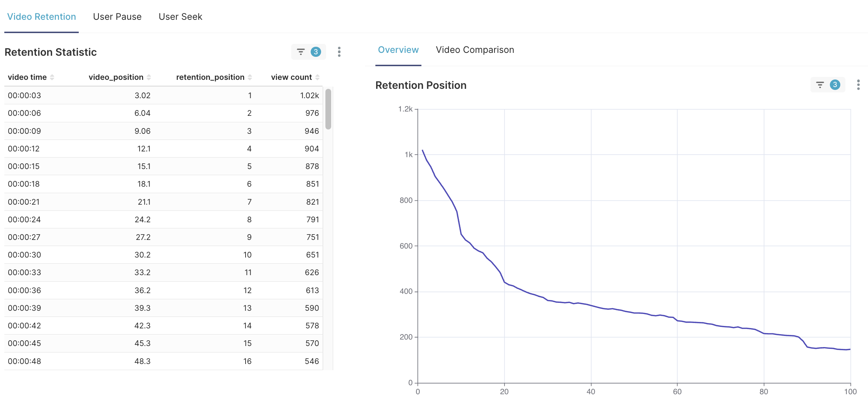
Task: Select the 00:00:42 time cell
Action: [24, 326]
